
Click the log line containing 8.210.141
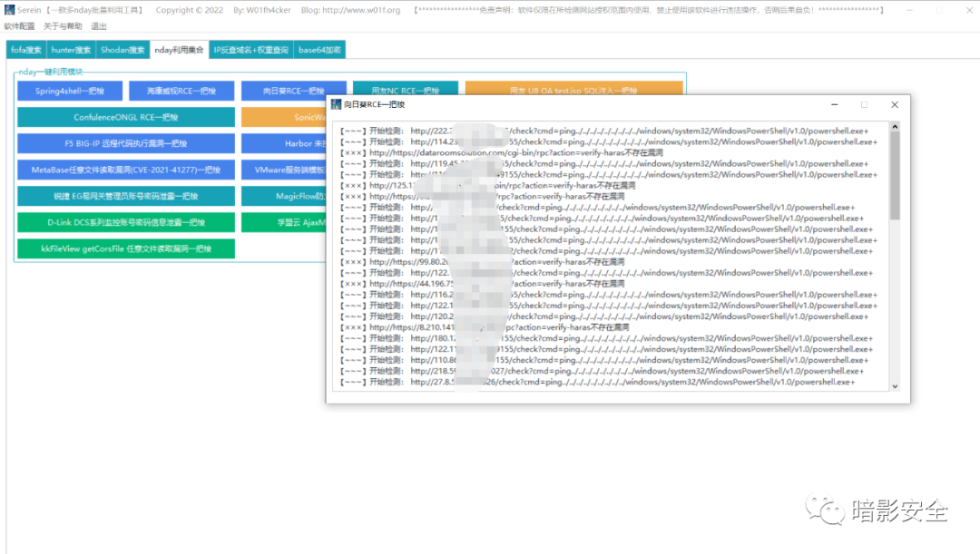pos(485,327)
